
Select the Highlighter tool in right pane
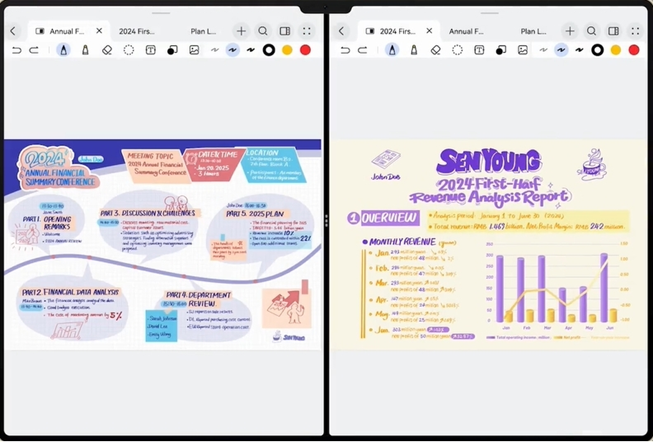click(414, 50)
